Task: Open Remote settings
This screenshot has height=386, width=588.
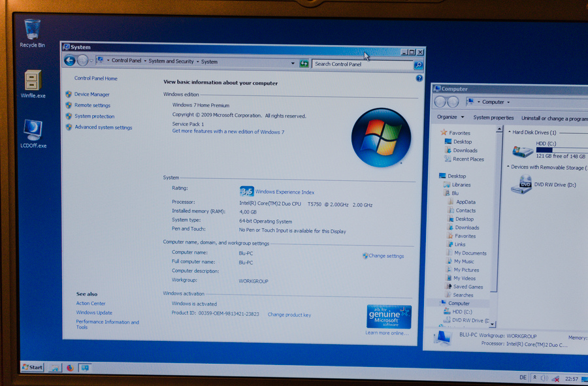Action: pyautogui.click(x=92, y=105)
